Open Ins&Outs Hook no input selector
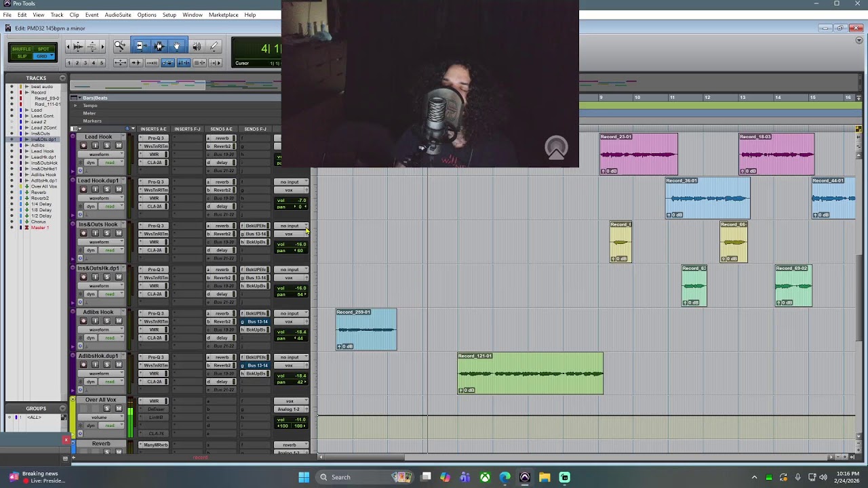 coord(292,226)
